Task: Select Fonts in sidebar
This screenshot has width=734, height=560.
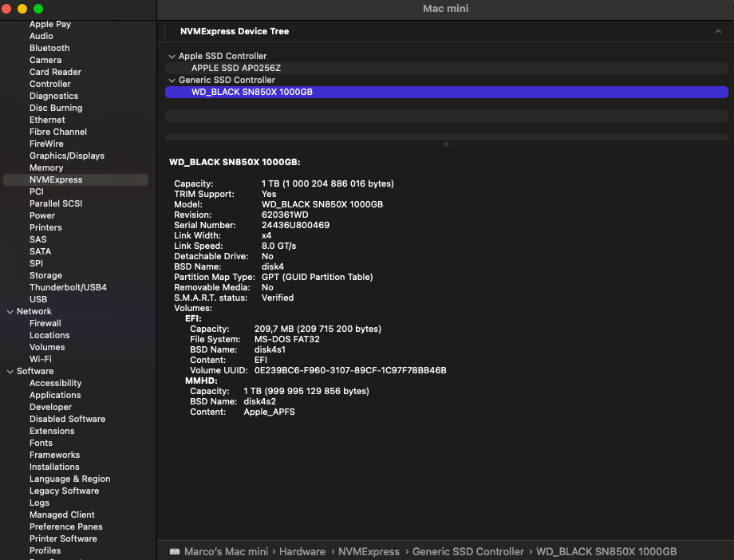Action: pyautogui.click(x=41, y=443)
